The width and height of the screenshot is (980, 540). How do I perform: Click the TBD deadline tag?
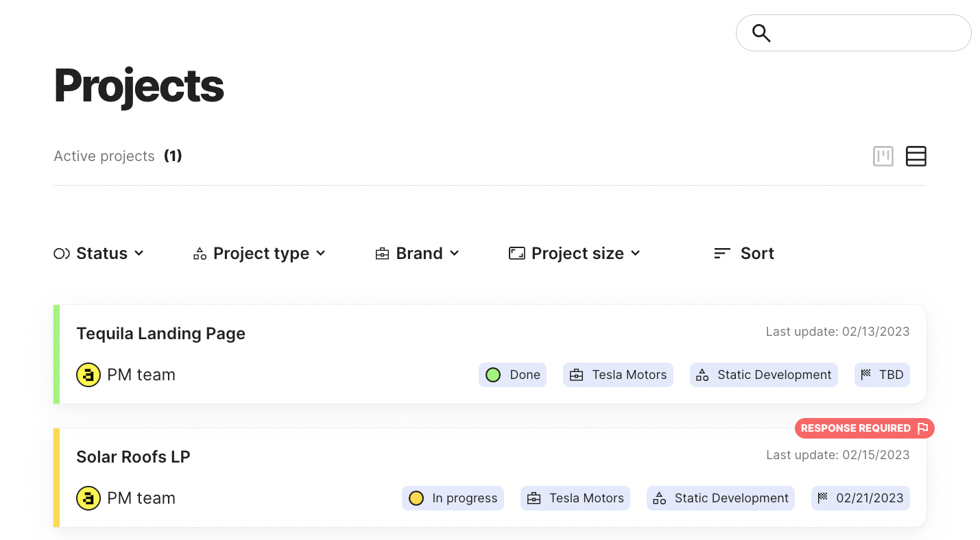coord(882,375)
